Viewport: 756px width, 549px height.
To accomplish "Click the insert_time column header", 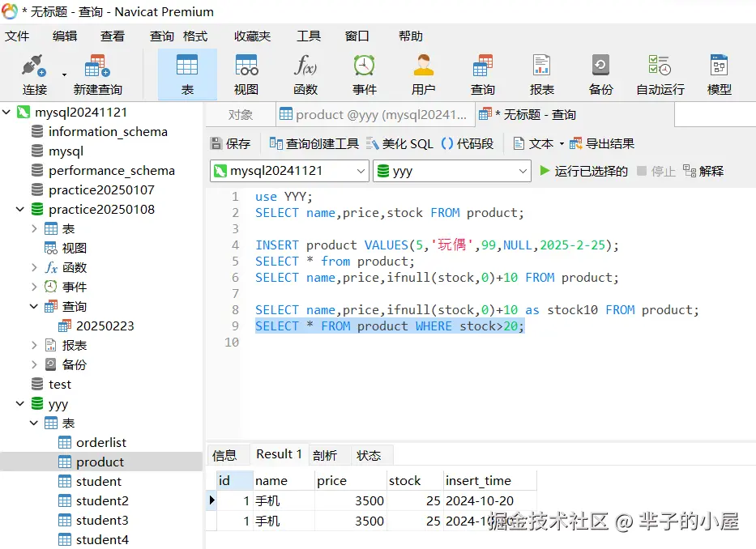I will pos(489,480).
